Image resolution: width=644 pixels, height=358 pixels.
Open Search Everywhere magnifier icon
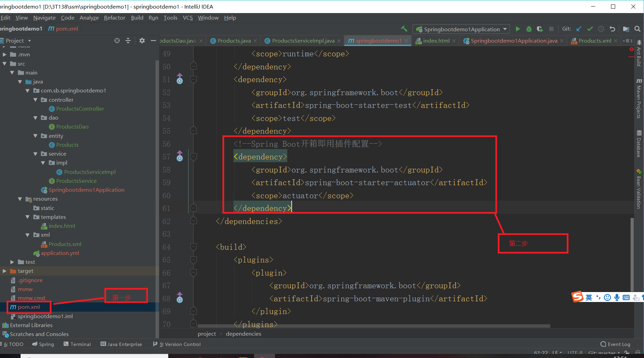pos(637,29)
